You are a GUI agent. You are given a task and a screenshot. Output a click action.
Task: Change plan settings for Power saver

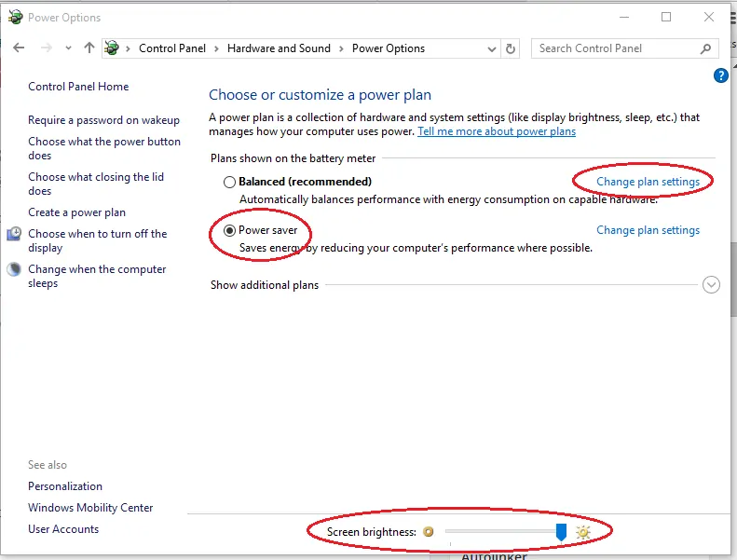coord(648,230)
